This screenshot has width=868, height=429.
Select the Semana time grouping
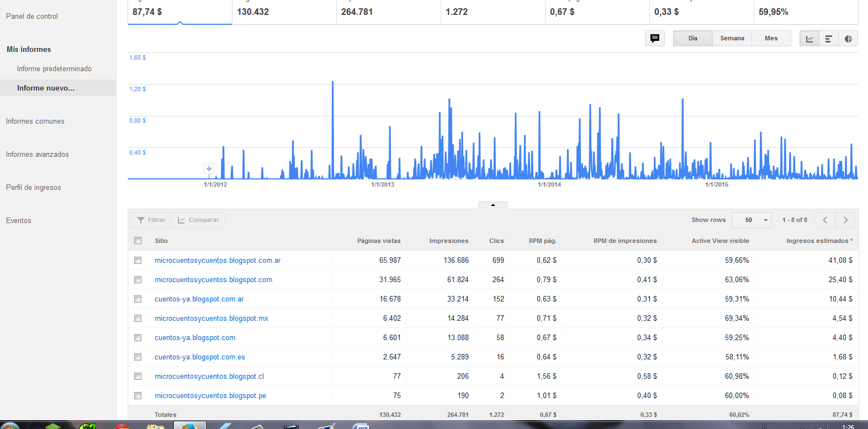[x=732, y=39]
